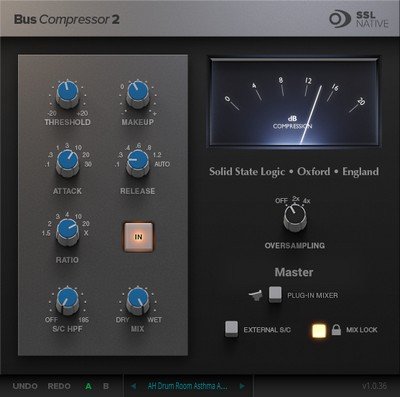Disable the lit Mix Lock button
Image resolution: width=400 pixels, height=397 pixels.
pyautogui.click(x=319, y=331)
